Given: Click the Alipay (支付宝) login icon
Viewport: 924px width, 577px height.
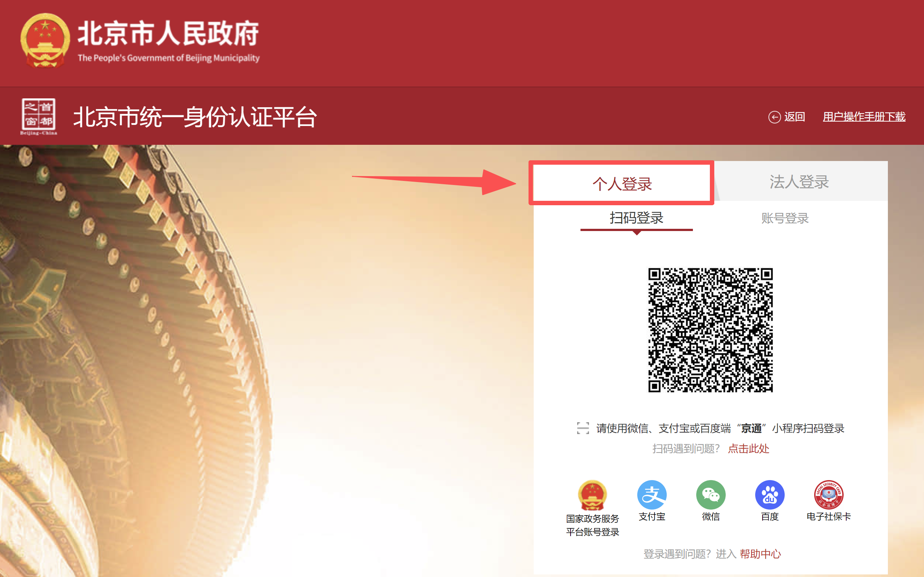Looking at the screenshot, I should click(x=652, y=494).
